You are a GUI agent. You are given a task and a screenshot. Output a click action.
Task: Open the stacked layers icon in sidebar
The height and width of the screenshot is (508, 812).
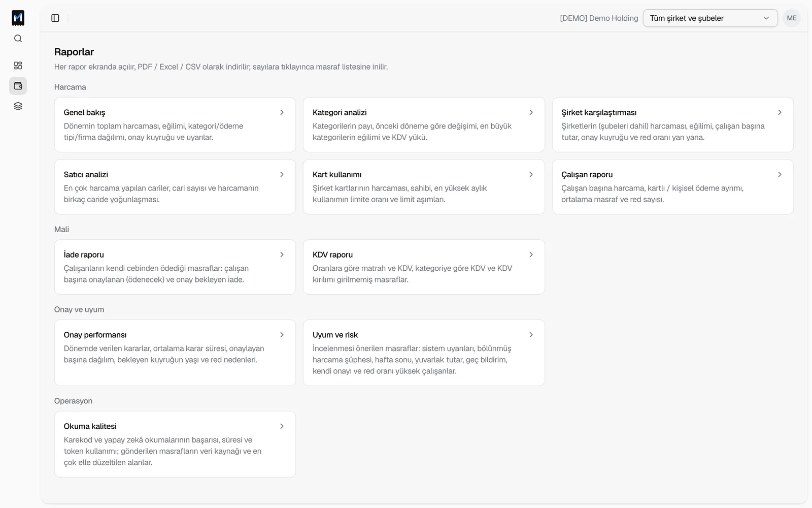18,106
